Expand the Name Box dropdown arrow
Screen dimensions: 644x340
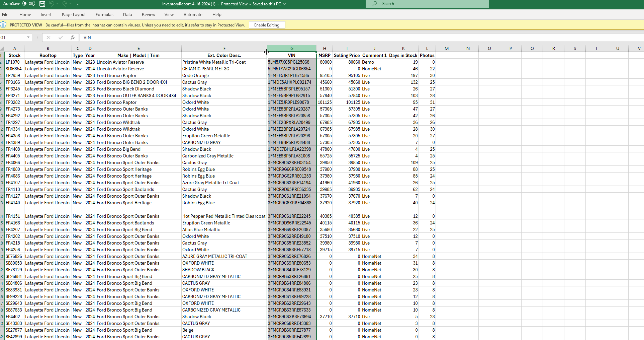[x=28, y=38]
